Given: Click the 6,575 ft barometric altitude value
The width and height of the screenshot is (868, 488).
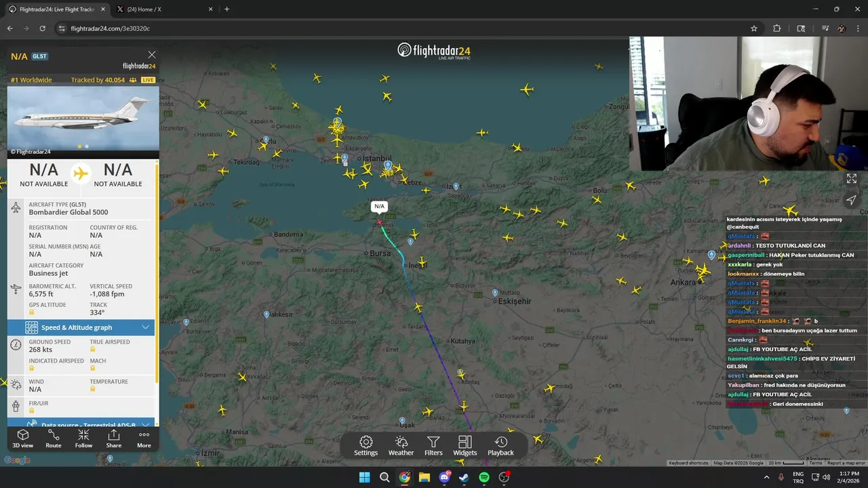Looking at the screenshot, I should (x=41, y=294).
